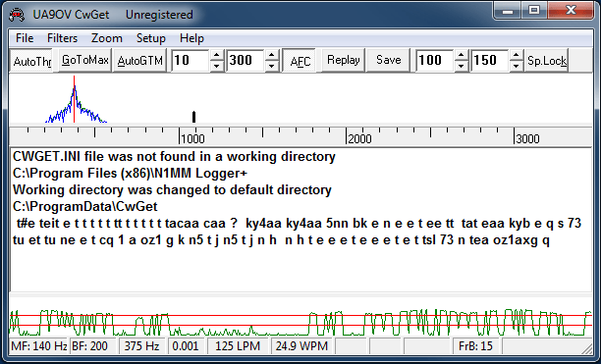
Task: Click the CwGet application icon in title bar
Action: click(16, 15)
